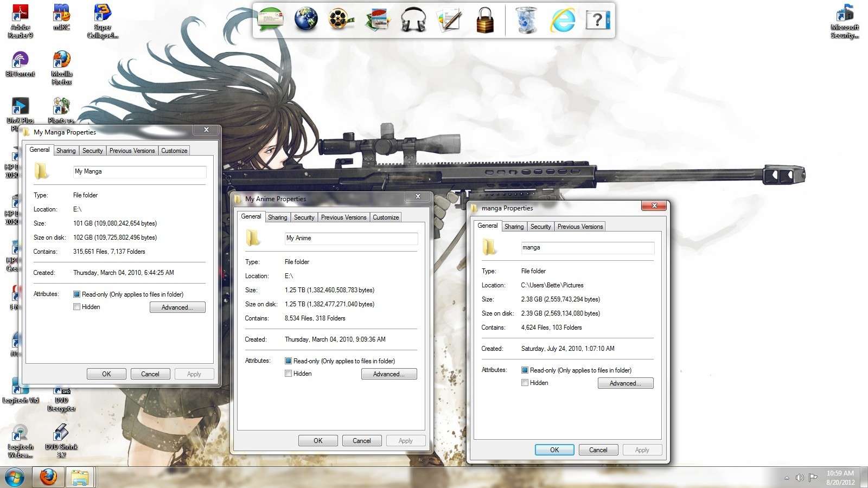Select the Plants vs. desktop icon

61,111
